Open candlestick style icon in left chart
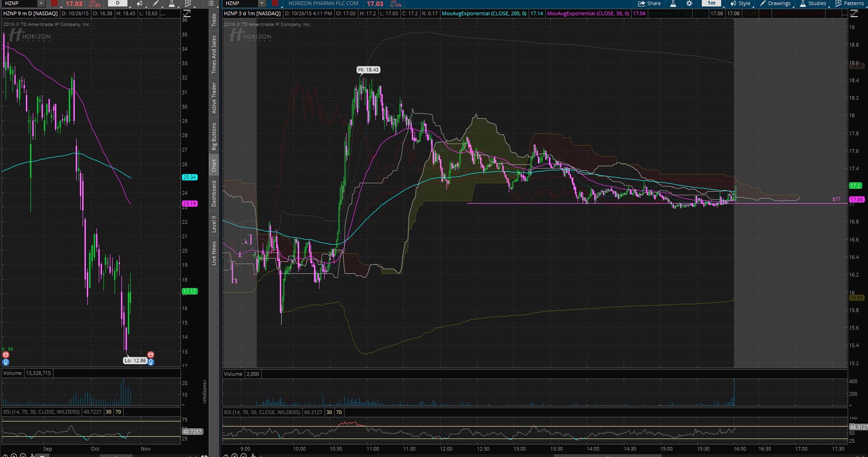The height and width of the screenshot is (457, 868). [139, 3]
